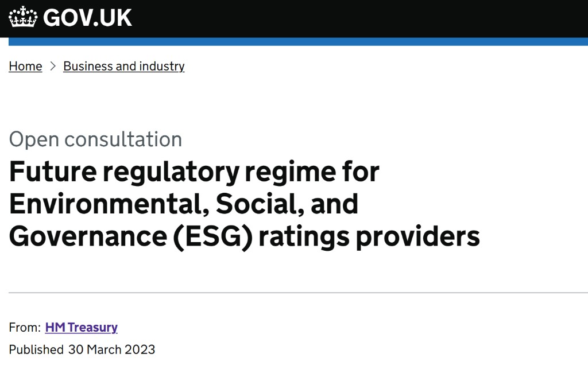Image resolution: width=588 pixels, height=385 pixels.
Task: Click the word 'Social,' in the title
Action: pyautogui.click(x=241, y=204)
